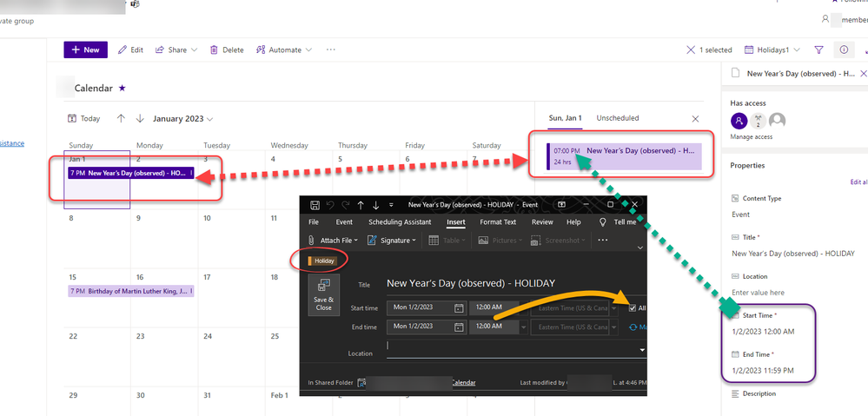868x416 pixels.
Task: Close the item details pane
Action: pos(863,73)
